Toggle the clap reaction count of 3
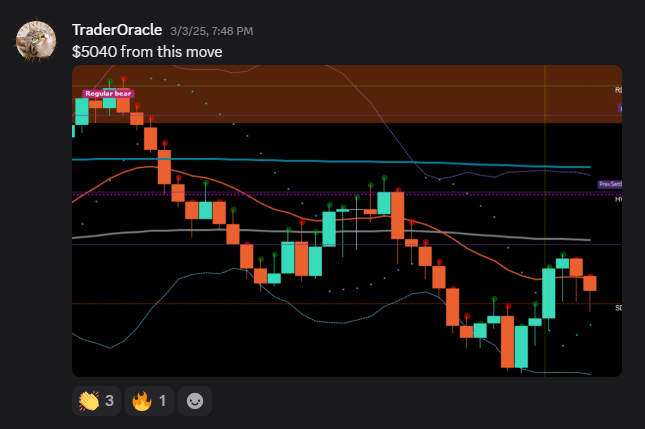The image size is (645, 429). click(108, 402)
